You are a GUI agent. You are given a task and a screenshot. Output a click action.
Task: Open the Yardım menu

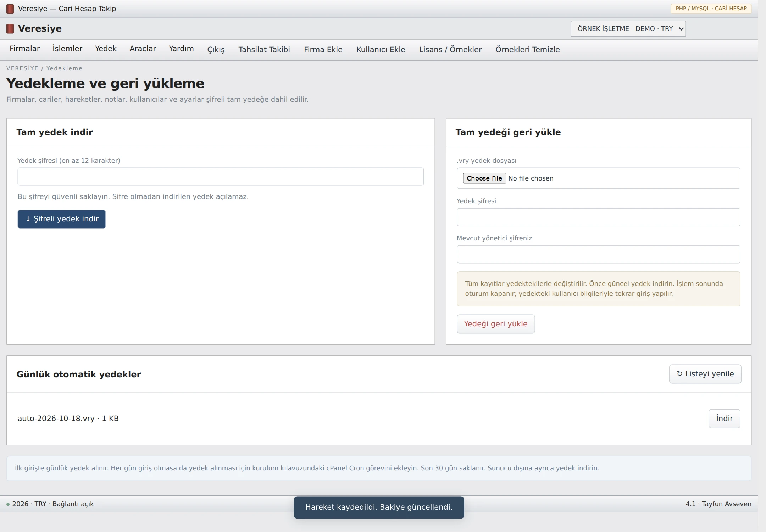[x=181, y=49]
